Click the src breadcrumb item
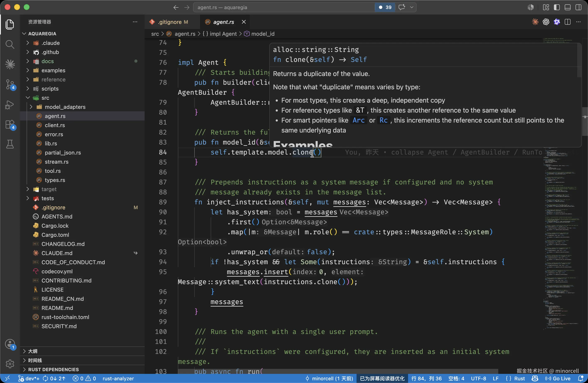Screen dimensions: 588x383 coord(155,34)
